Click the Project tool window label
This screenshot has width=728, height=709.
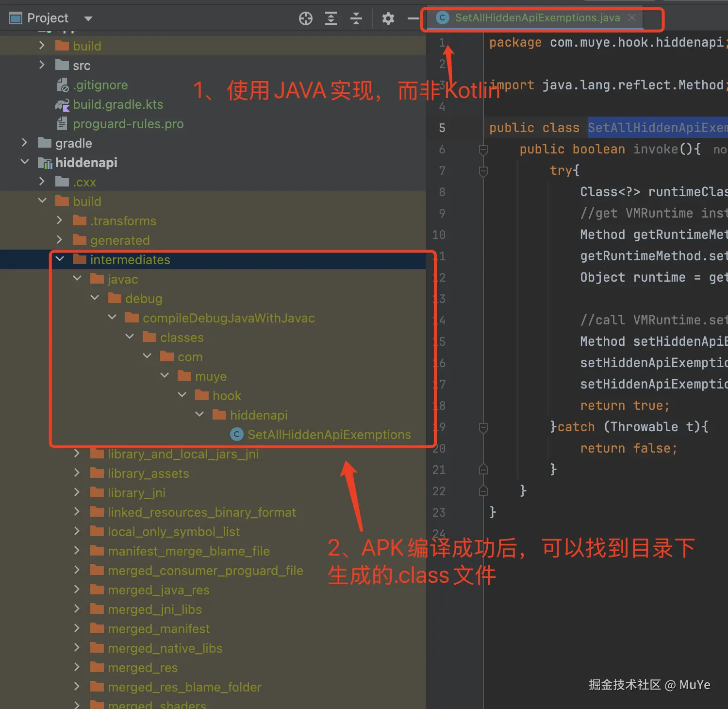(47, 18)
